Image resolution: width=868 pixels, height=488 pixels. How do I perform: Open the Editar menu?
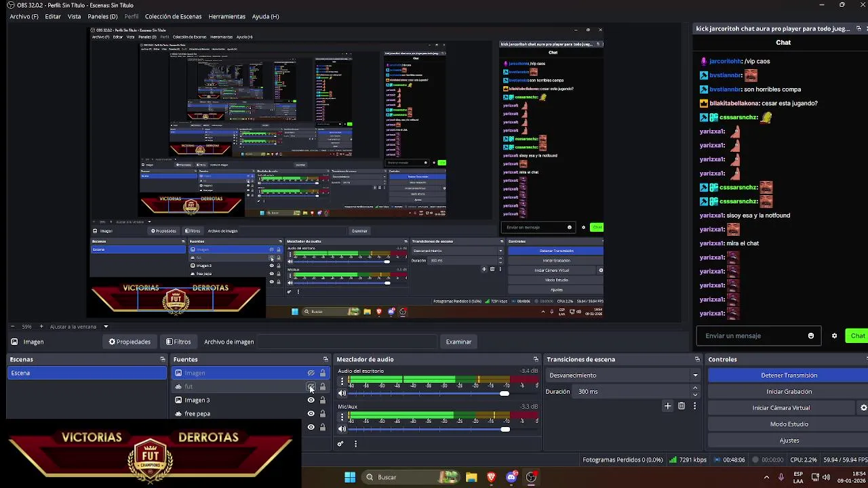53,16
